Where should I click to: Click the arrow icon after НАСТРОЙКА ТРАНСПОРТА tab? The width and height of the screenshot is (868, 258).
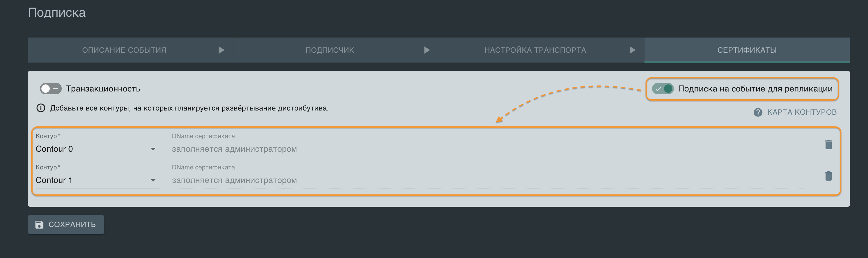coord(632,50)
